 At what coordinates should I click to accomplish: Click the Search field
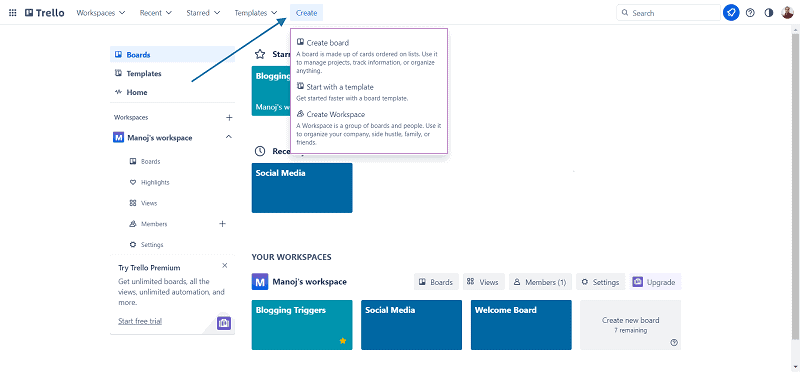coord(668,13)
